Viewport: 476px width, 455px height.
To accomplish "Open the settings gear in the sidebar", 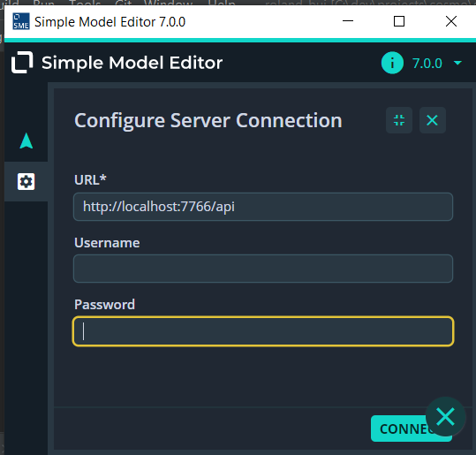I will click(x=26, y=182).
